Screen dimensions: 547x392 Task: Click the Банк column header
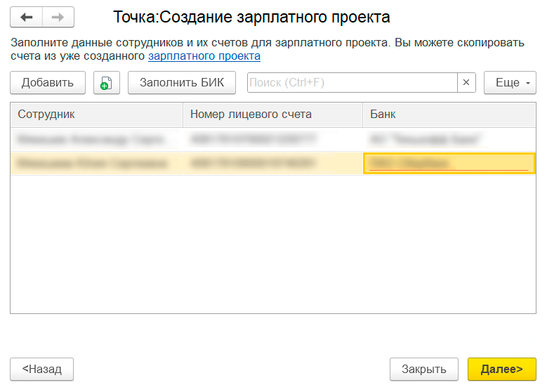point(449,115)
